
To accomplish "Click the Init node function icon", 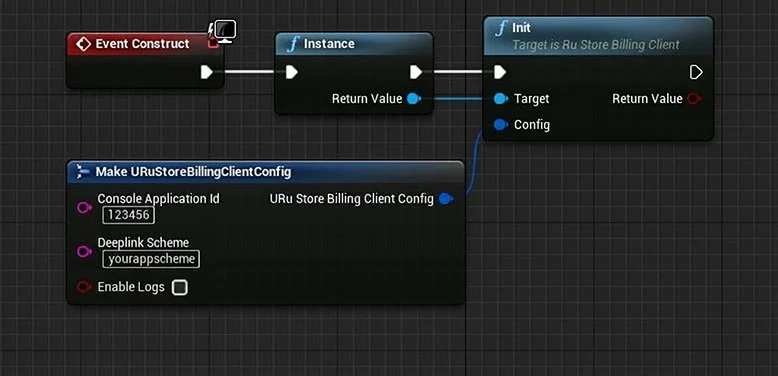I will click(x=501, y=28).
